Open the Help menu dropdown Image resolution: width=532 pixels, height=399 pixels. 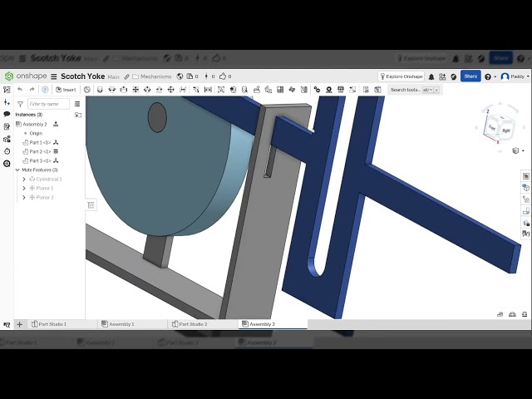(490, 76)
